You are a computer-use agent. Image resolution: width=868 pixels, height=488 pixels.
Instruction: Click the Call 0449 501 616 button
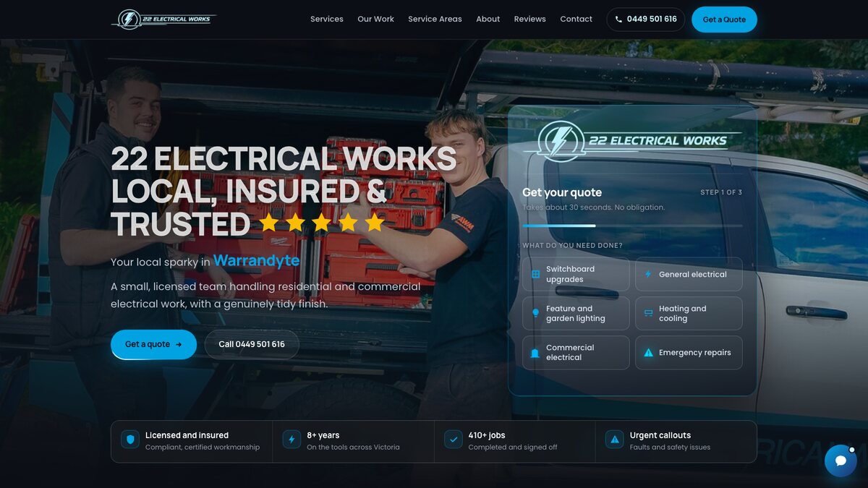(252, 344)
